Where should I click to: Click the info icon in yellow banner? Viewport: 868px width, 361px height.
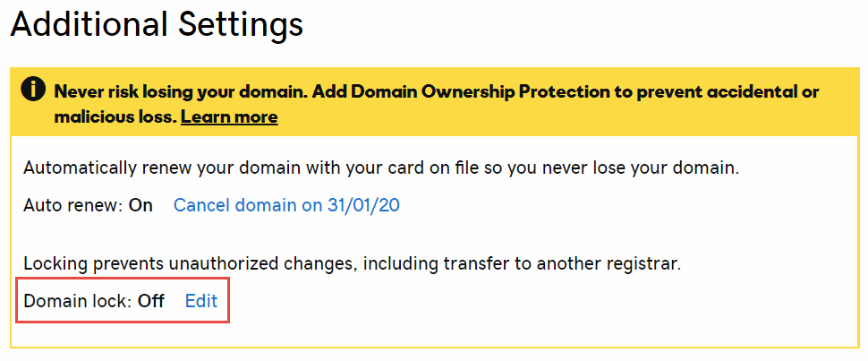pos(32,90)
